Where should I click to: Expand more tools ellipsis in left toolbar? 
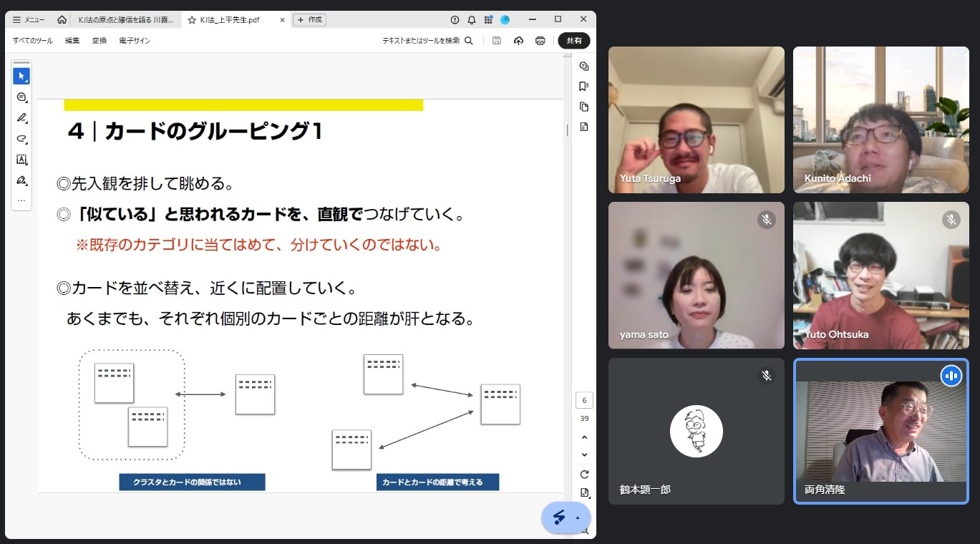21,200
